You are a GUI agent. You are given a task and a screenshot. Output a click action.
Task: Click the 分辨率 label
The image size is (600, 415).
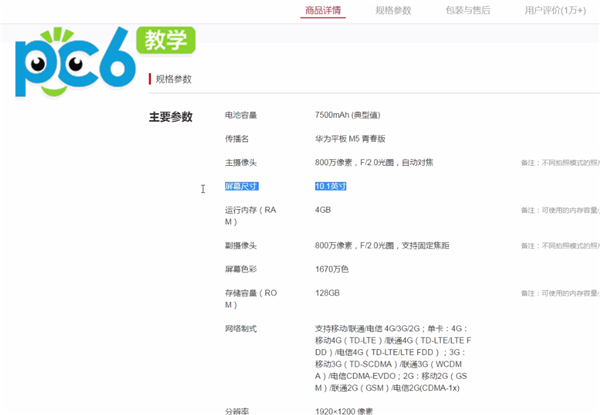pos(237,411)
